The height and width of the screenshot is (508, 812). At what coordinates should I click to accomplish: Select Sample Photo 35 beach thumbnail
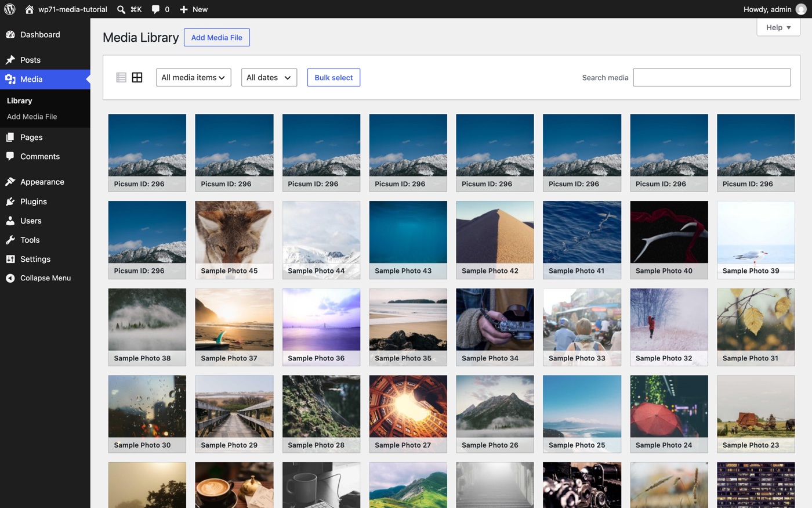pos(408,327)
